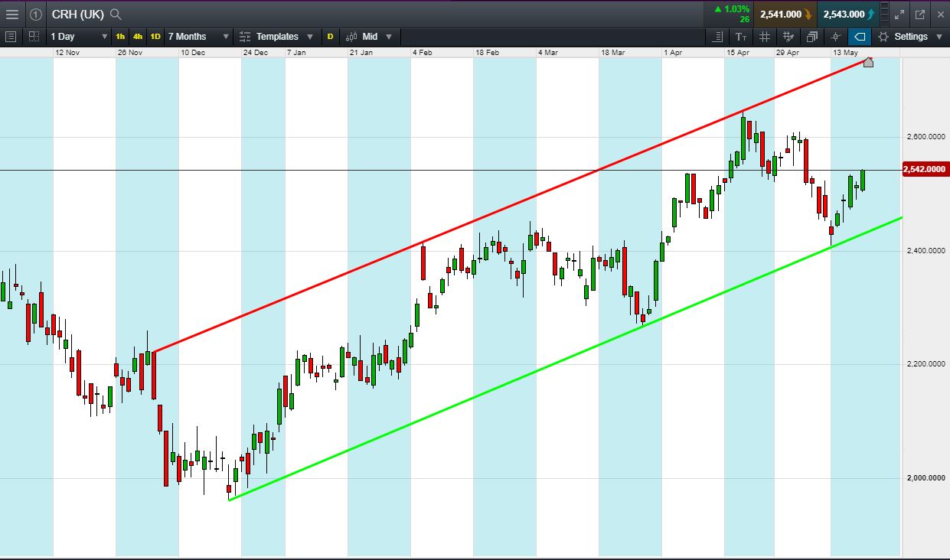The image size is (950, 560).
Task: Click the arrow beside Settings
Action: [x=939, y=36]
